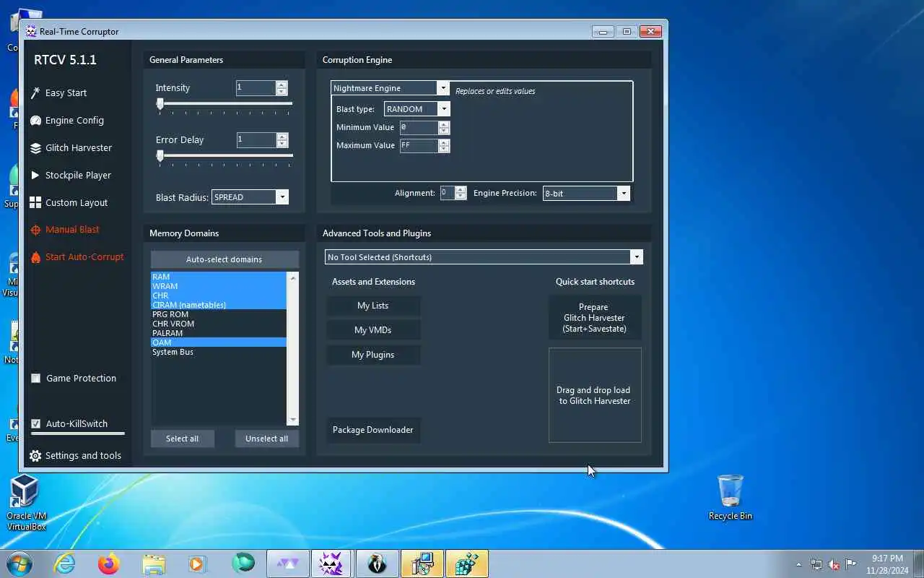Viewport: 924px width, 578px height.
Task: Click Error Delay slider handle
Action: (160, 155)
